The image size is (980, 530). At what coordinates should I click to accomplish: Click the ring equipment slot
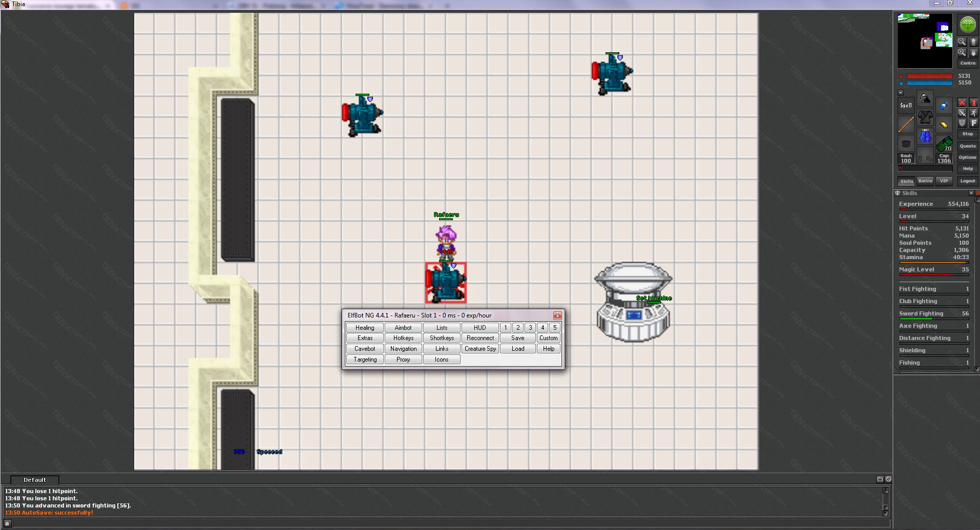[x=906, y=143]
